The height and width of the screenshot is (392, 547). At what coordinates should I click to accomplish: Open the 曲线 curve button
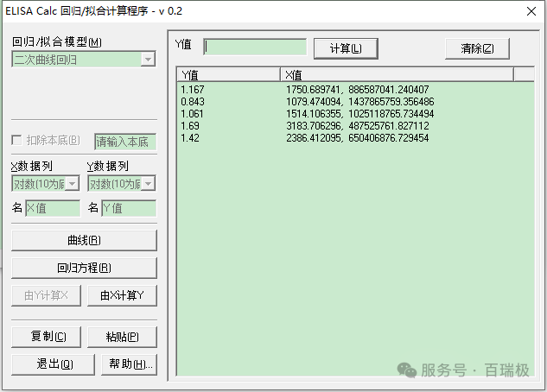coord(84,240)
